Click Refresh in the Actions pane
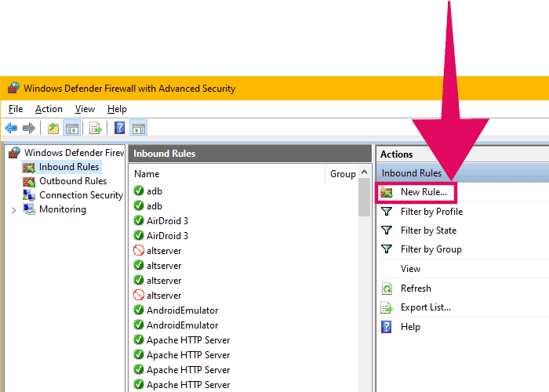 coord(416,289)
